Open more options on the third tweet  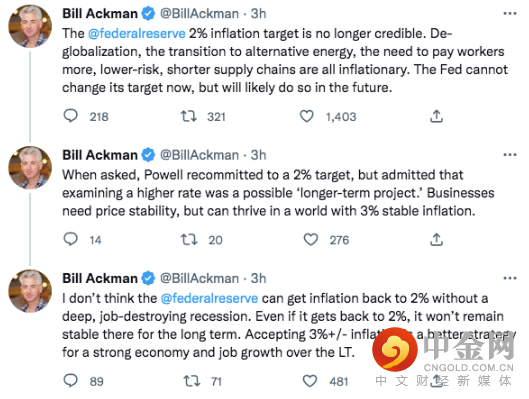510,278
